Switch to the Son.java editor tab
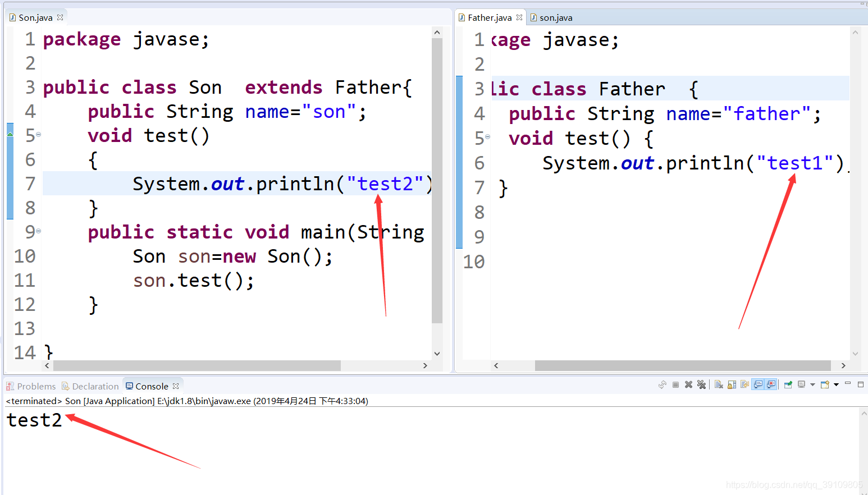This screenshot has width=868, height=495. point(35,17)
